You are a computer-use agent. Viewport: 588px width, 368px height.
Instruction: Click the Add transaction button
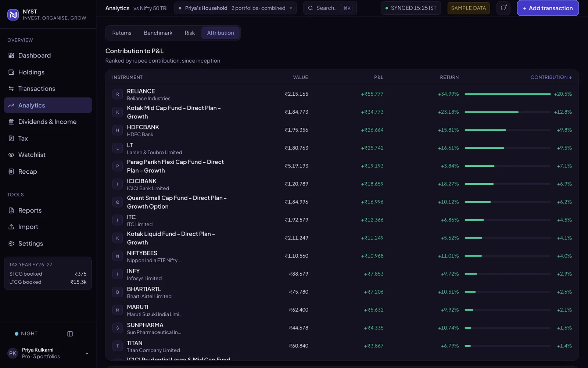click(548, 8)
